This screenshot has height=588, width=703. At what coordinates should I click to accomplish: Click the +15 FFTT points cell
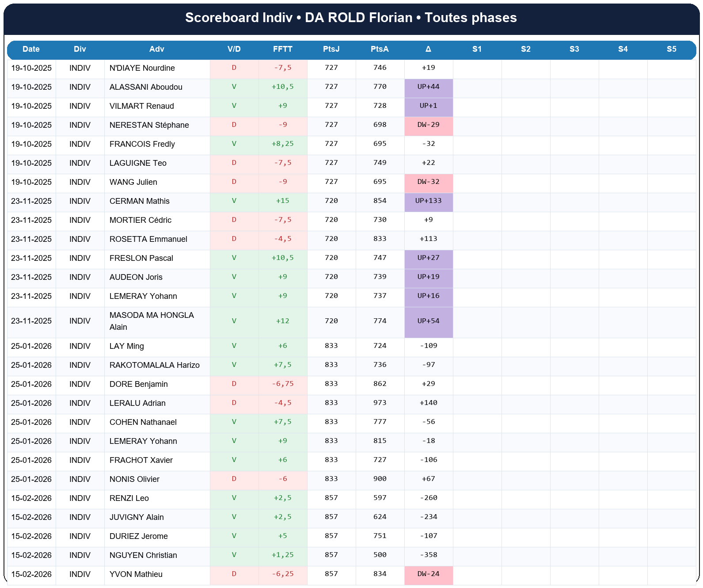pyautogui.click(x=282, y=201)
